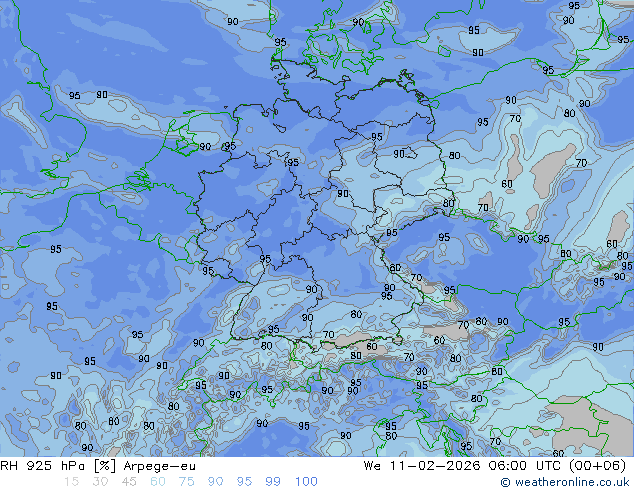Select the '100' value in the color legend
Image resolution: width=634 pixels, height=490 pixels.
tap(306, 482)
